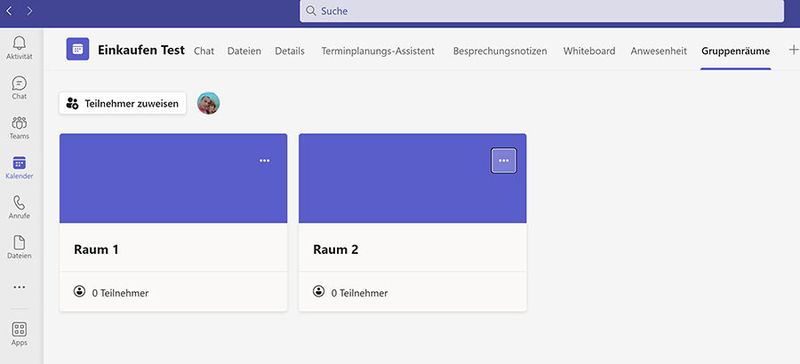Image resolution: width=800 pixels, height=364 pixels.
Task: Click 0 Teilnehmer under Raum 2
Action: 360,293
